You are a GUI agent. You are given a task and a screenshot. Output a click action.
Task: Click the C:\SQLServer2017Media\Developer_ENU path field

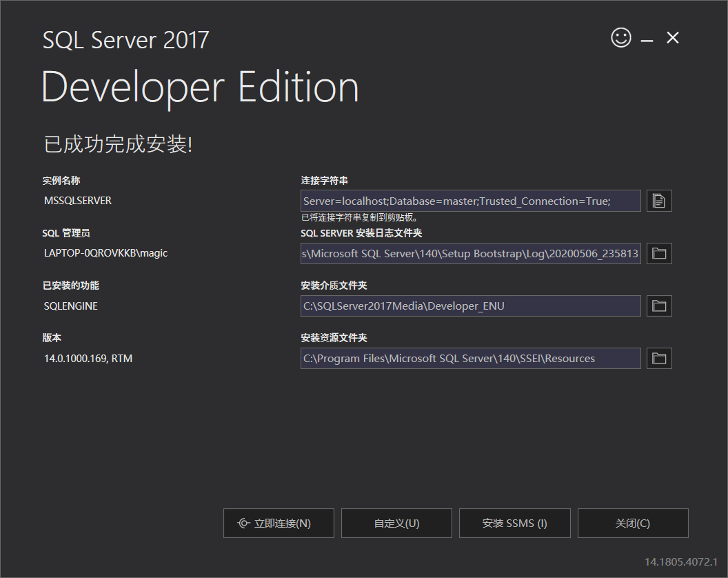coord(471,306)
